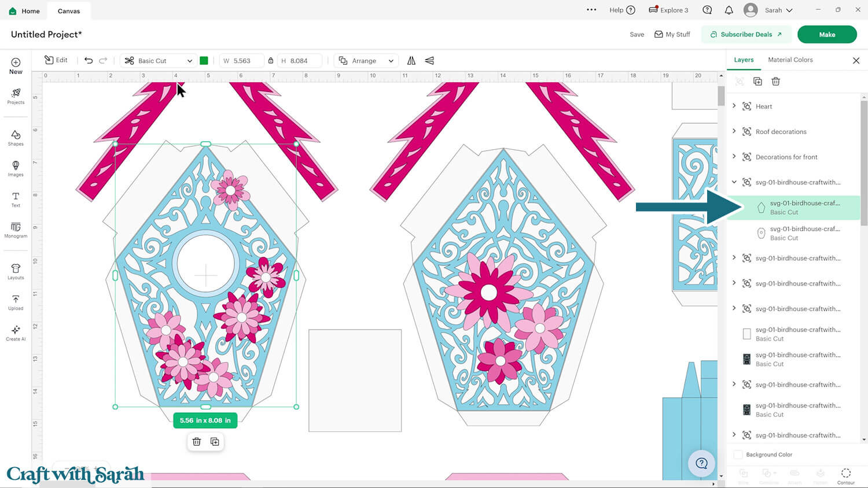Enable the Background Color checkbox
This screenshot has width=868, height=488.
click(x=738, y=454)
